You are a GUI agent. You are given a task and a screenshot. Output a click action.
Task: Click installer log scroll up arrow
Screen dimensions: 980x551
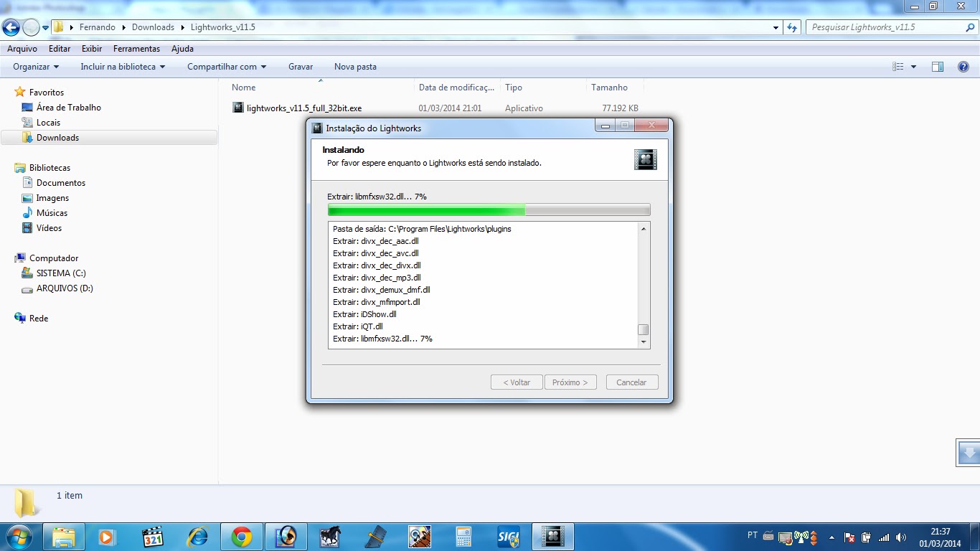click(x=644, y=229)
